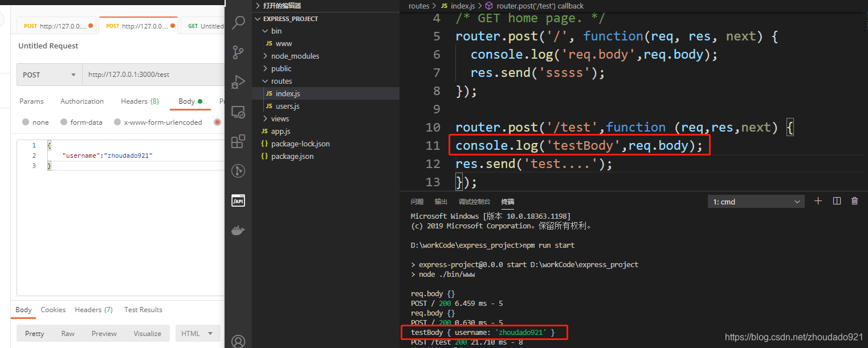
Task: Open package.json in the explorer
Action: [x=325, y=157]
